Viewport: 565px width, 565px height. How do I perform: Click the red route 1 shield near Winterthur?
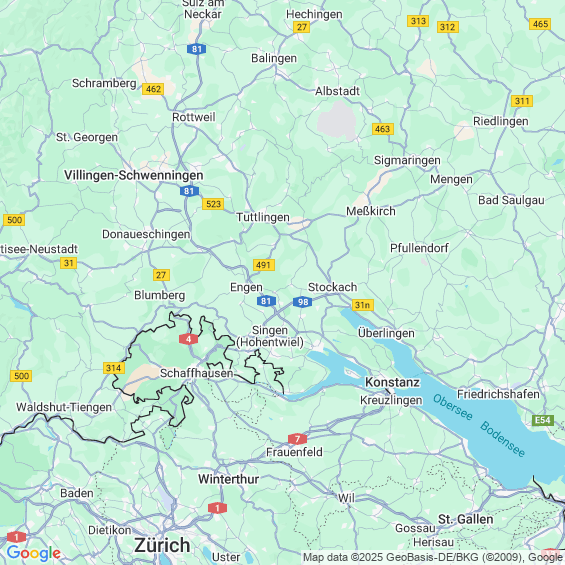coord(217,508)
